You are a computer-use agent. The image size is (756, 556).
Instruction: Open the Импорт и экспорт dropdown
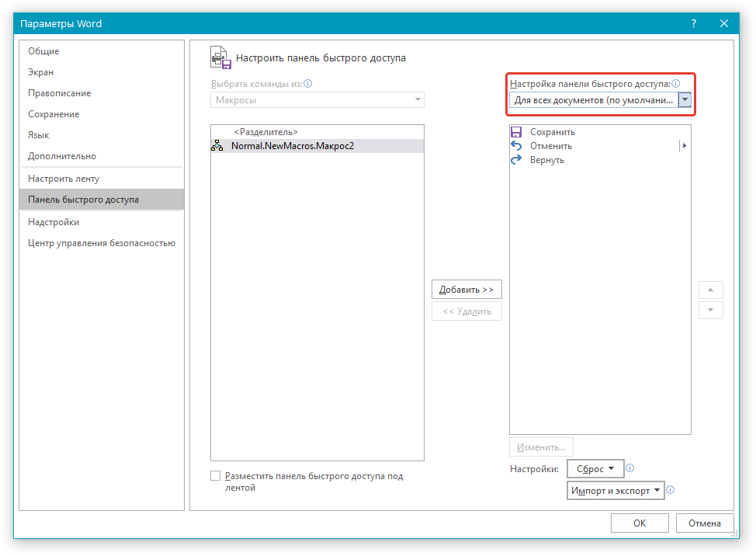tap(616, 491)
